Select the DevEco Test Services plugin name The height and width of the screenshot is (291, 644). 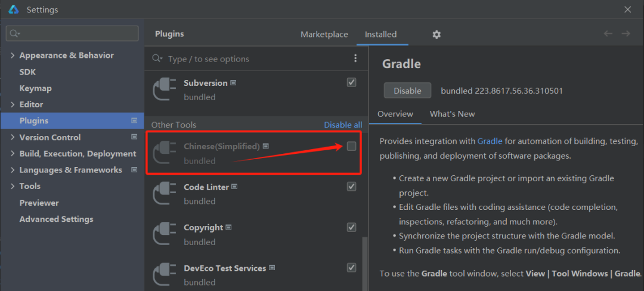point(225,268)
